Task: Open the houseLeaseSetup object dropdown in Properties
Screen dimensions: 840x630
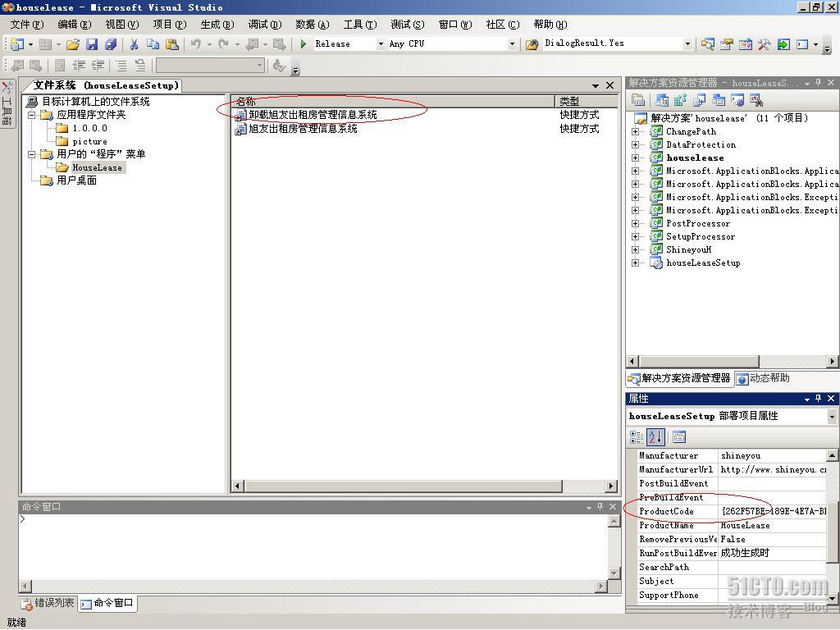Action: (x=832, y=416)
